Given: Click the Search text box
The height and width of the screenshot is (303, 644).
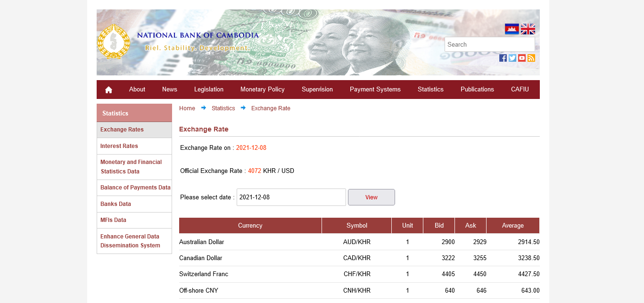Looking at the screenshot, I should coord(489,45).
